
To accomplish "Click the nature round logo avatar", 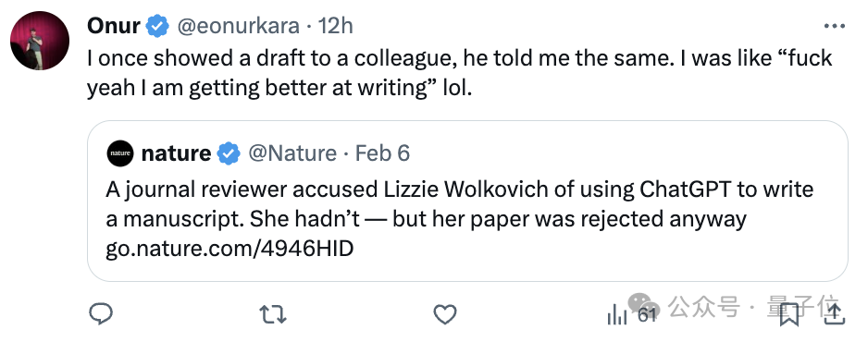I will [120, 153].
